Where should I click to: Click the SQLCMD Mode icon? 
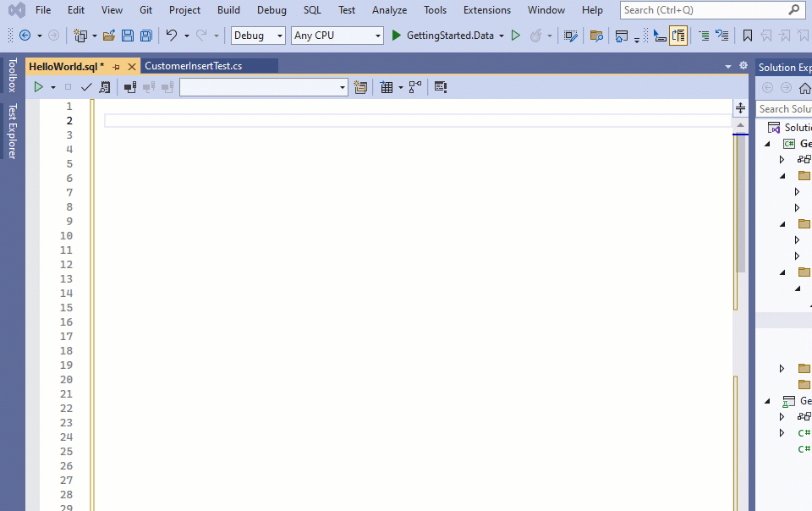441,87
